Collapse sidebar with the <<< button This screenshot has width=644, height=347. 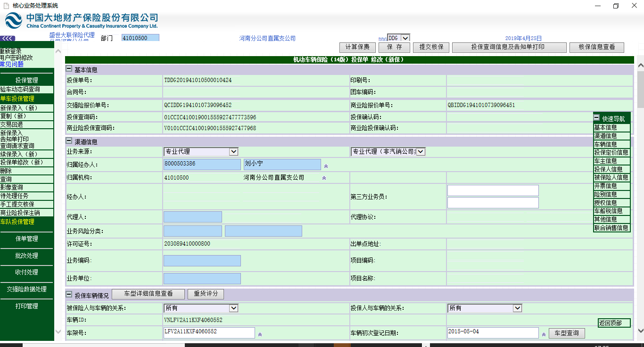pyautogui.click(x=8, y=38)
